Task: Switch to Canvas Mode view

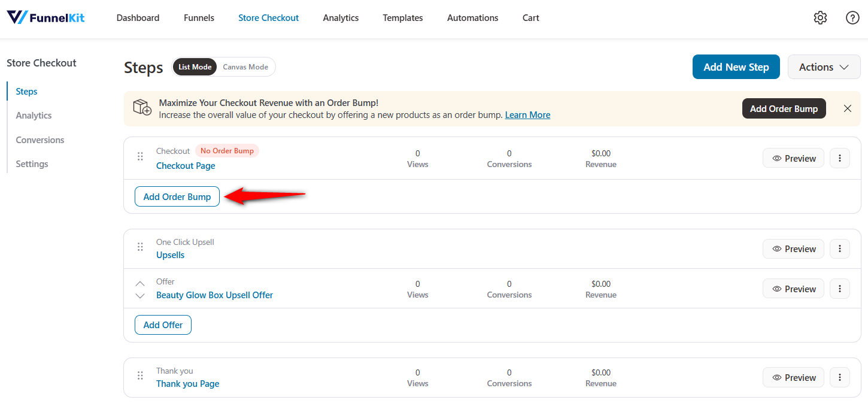Action: coord(245,66)
